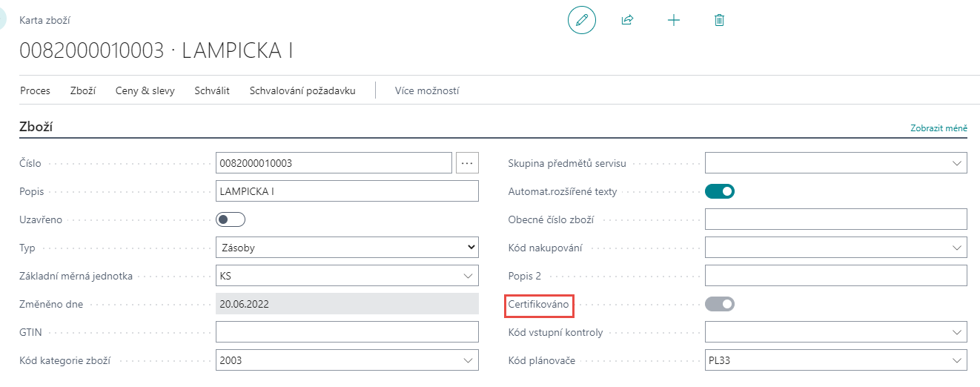Click the share icon
The height and width of the screenshot is (387, 980).
(627, 20)
